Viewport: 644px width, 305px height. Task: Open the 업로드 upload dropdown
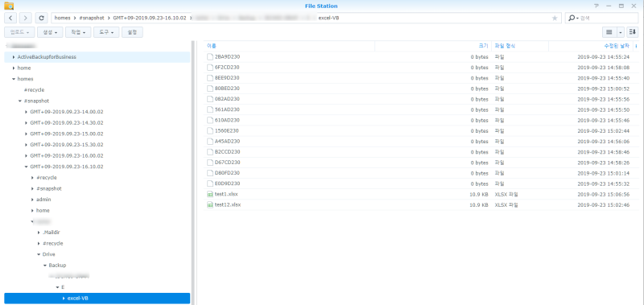tap(19, 32)
